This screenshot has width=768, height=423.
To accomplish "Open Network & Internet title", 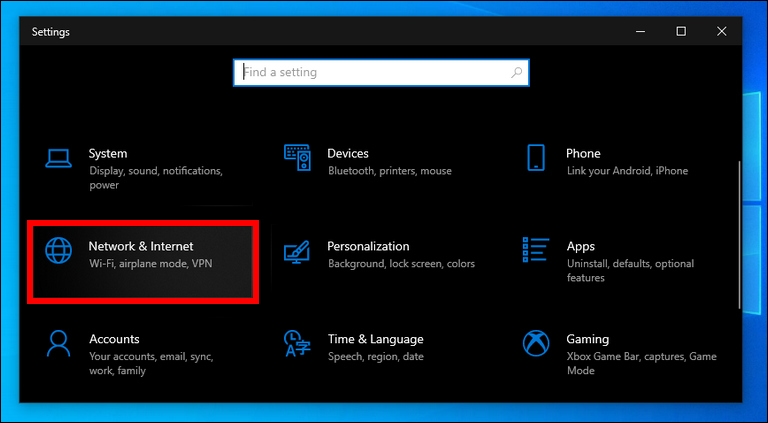I will pos(141,246).
